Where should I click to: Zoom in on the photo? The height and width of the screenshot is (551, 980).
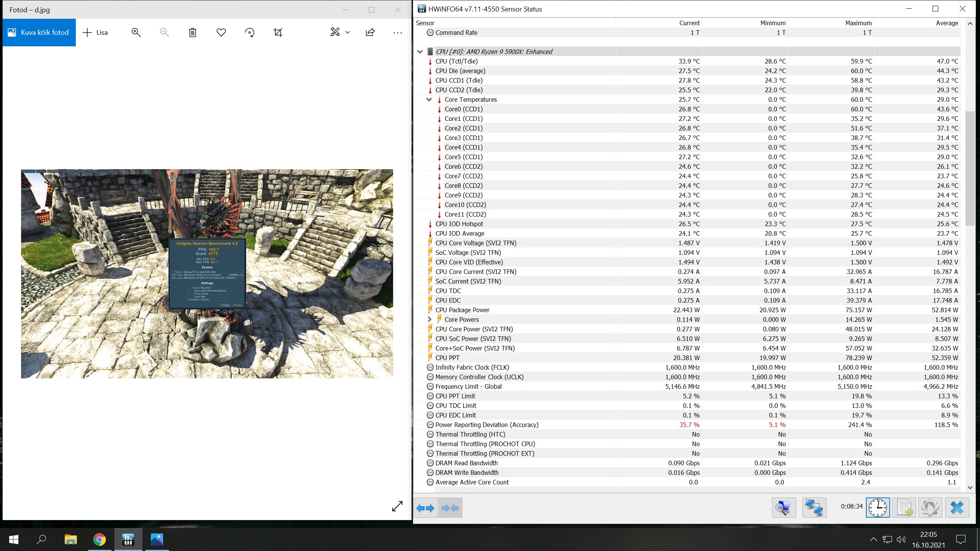coord(136,33)
